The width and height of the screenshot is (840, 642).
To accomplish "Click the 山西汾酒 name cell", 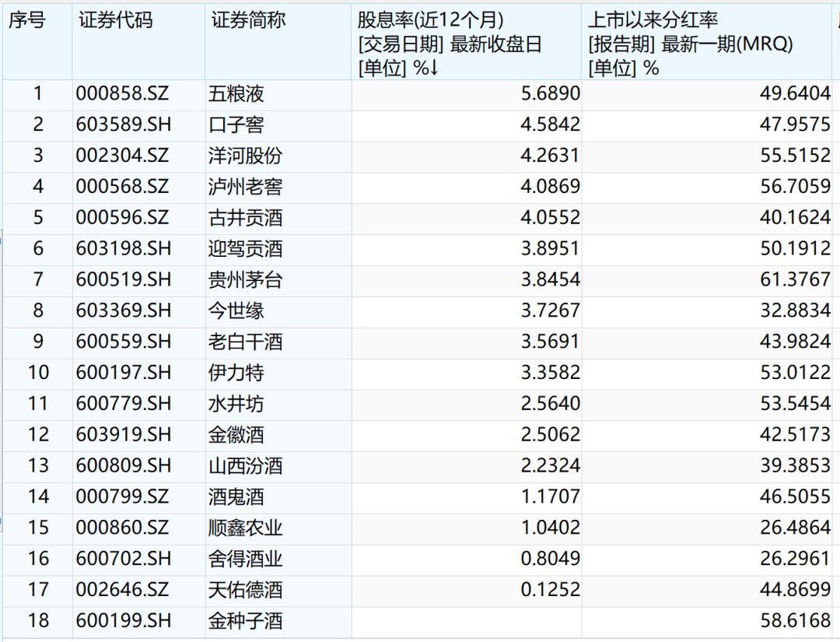I will [245, 465].
